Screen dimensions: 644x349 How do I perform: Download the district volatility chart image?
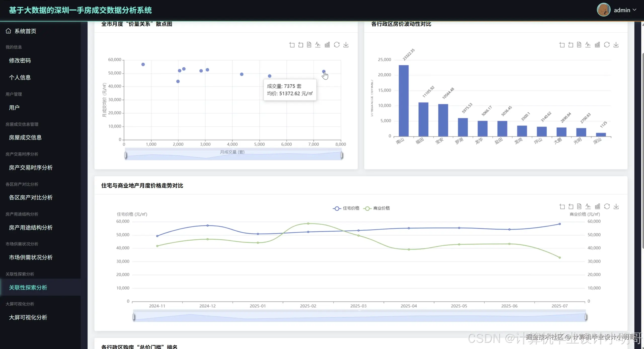click(x=616, y=45)
